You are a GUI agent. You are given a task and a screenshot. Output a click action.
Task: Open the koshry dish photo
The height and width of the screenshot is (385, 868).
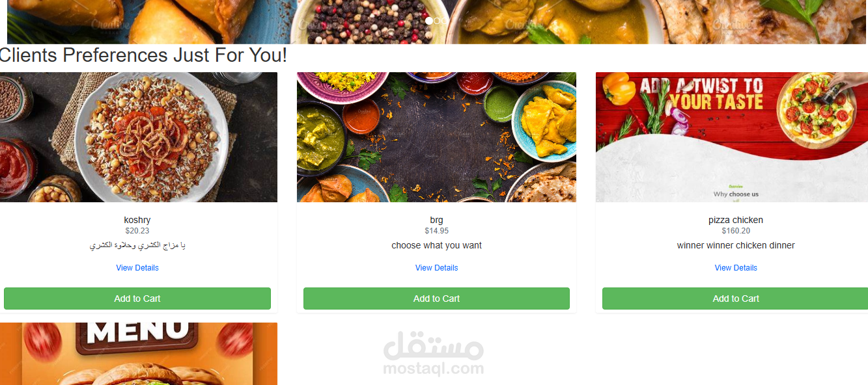[x=139, y=137]
